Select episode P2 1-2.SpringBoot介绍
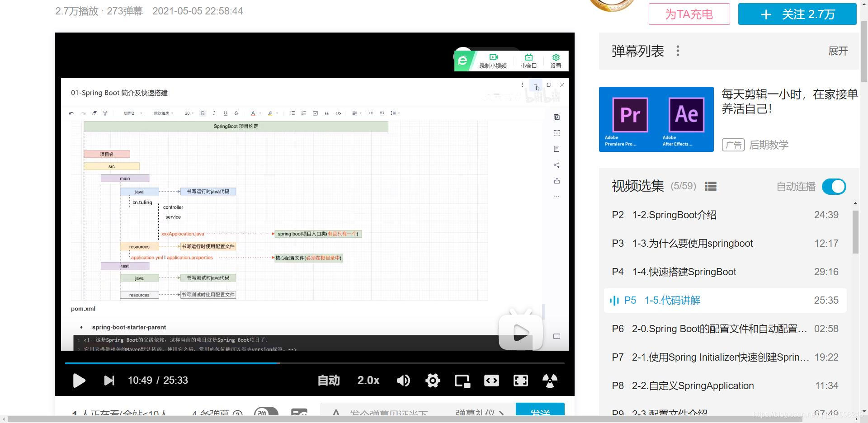 [725, 215]
